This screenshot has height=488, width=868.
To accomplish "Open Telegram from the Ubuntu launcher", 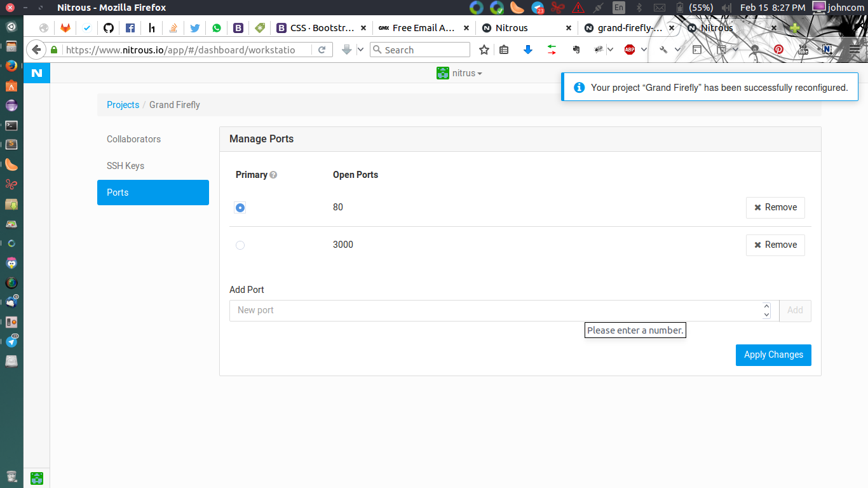I will [x=11, y=341].
